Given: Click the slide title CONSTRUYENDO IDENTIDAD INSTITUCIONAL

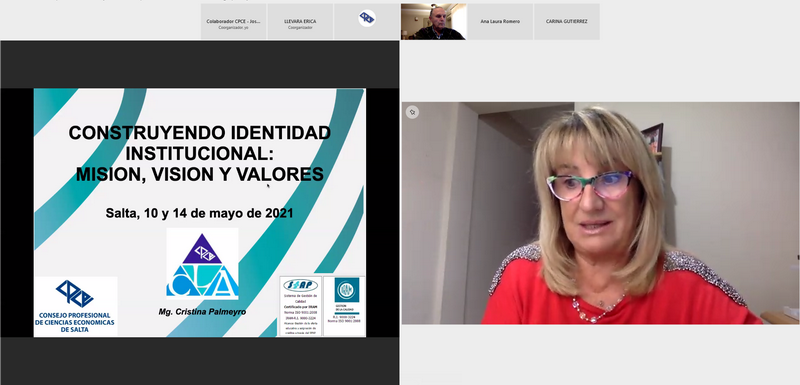Looking at the screenshot, I should pos(199,143).
